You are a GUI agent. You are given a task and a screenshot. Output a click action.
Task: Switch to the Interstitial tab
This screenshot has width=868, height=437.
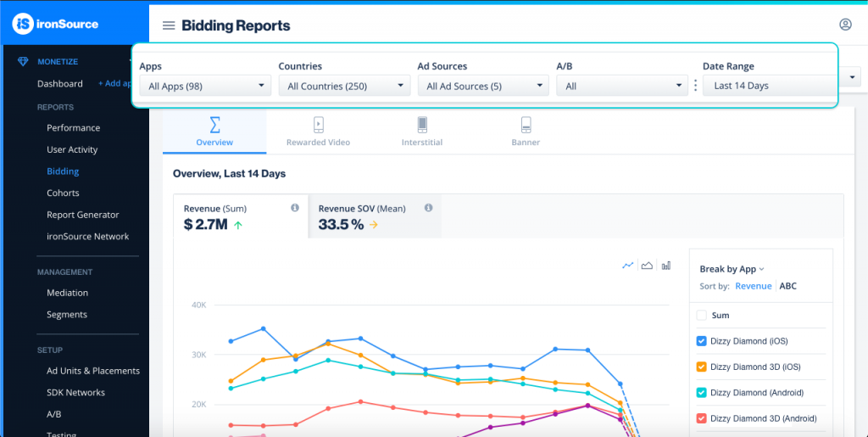(422, 132)
